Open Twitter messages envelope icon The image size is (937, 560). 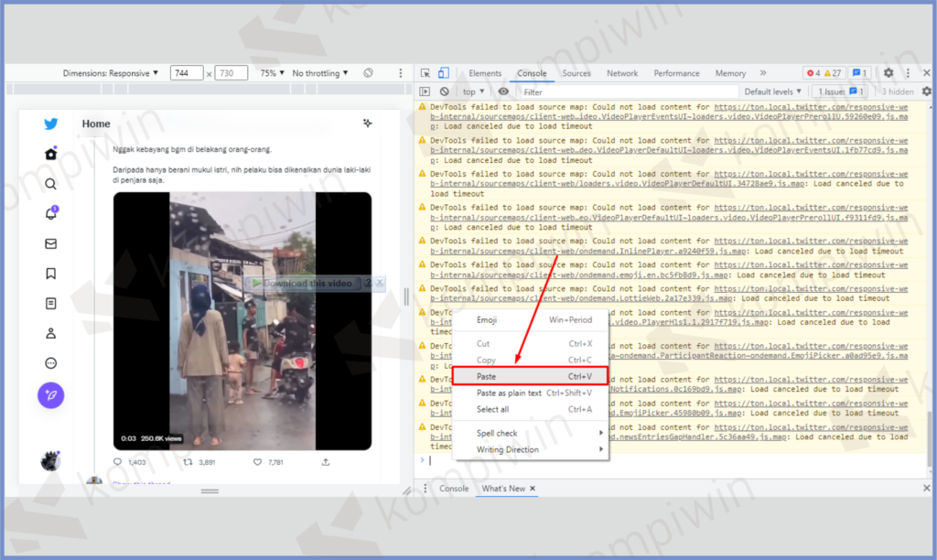click(51, 244)
